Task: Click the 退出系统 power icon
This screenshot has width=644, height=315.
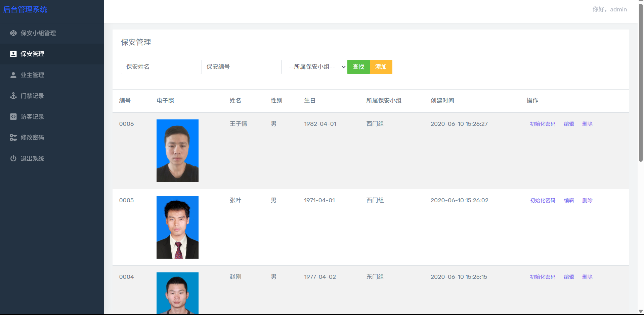Action: point(13,159)
